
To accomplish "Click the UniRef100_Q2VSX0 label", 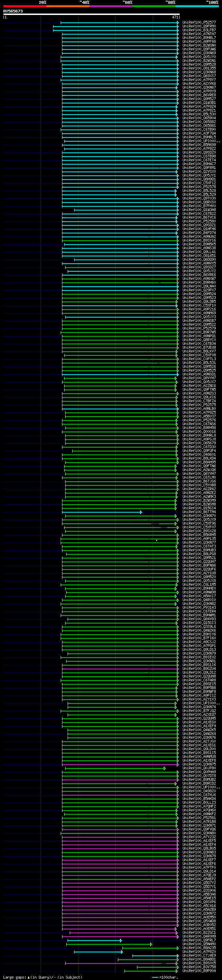I will [199, 172].
